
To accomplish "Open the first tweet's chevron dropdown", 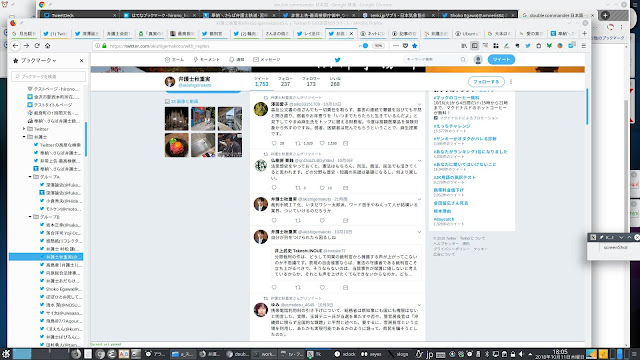I will point(419,104).
